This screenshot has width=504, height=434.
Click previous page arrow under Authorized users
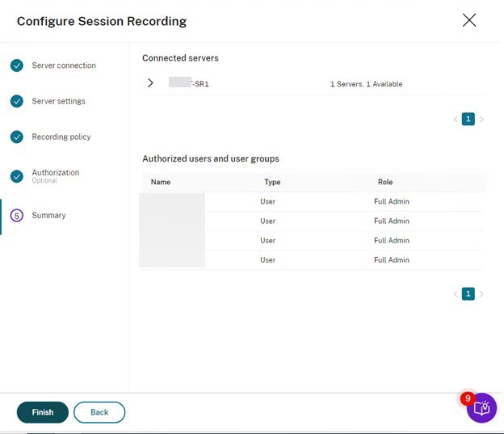pos(456,294)
